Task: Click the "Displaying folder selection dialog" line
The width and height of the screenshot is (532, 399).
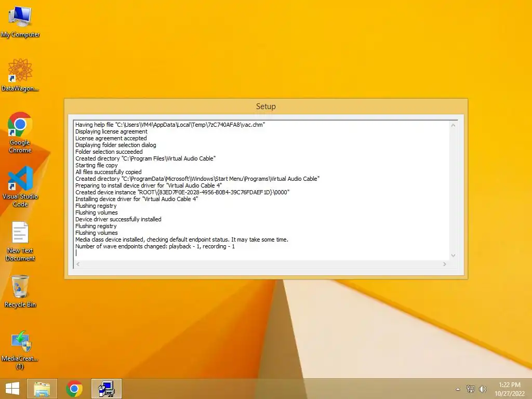Action: [x=116, y=145]
